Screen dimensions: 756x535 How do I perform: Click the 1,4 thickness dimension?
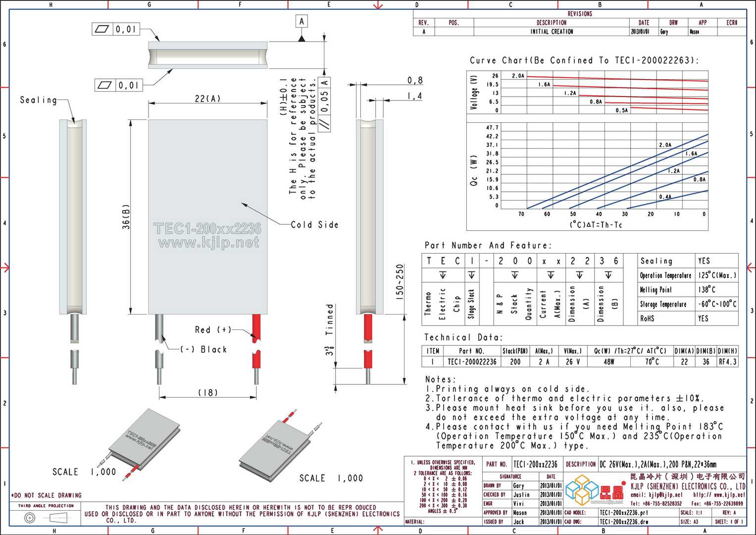415,96
